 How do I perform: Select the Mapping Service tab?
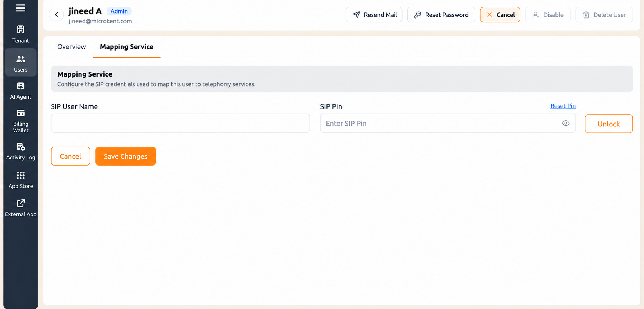[x=127, y=47]
